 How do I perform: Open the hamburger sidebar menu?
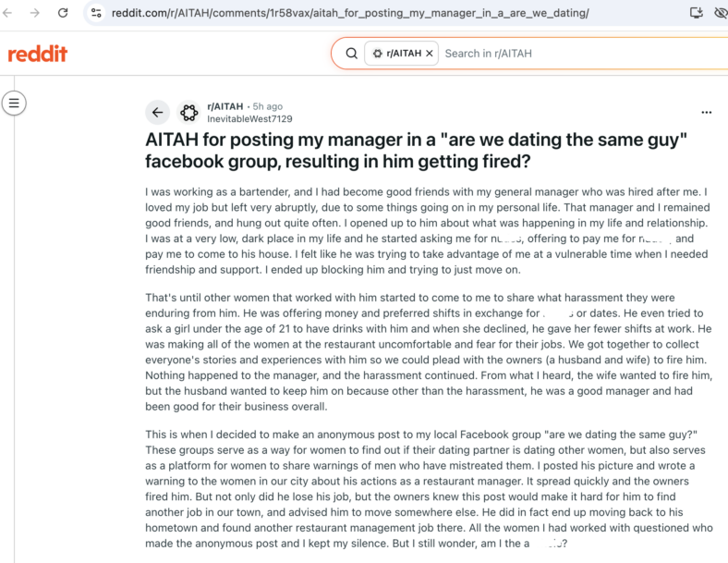tap(14, 104)
